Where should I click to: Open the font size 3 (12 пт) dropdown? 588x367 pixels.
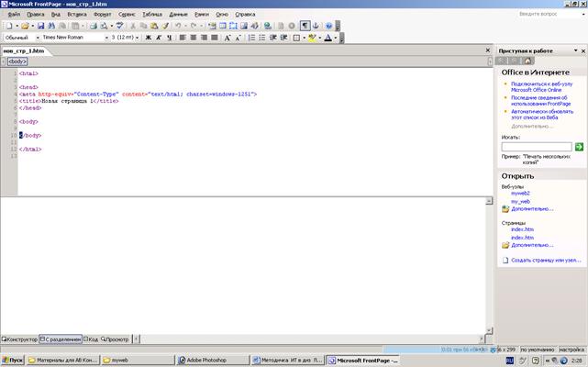(x=137, y=38)
